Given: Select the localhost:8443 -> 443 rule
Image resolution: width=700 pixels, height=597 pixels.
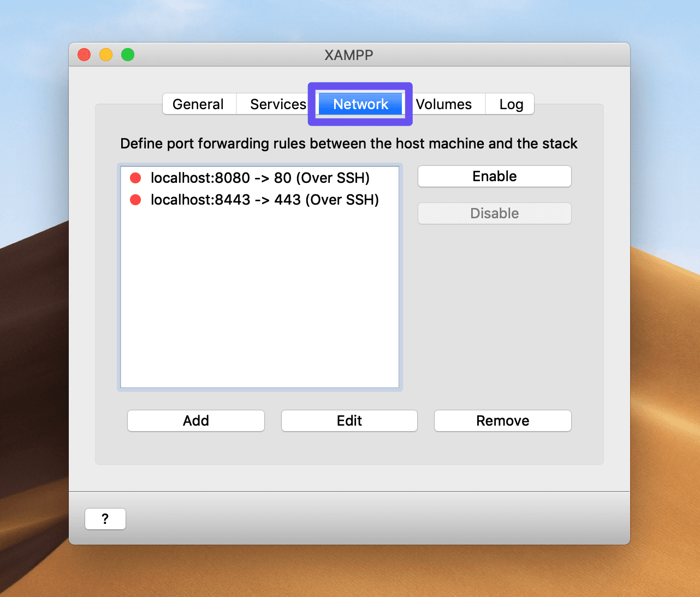Looking at the screenshot, I should click(264, 199).
